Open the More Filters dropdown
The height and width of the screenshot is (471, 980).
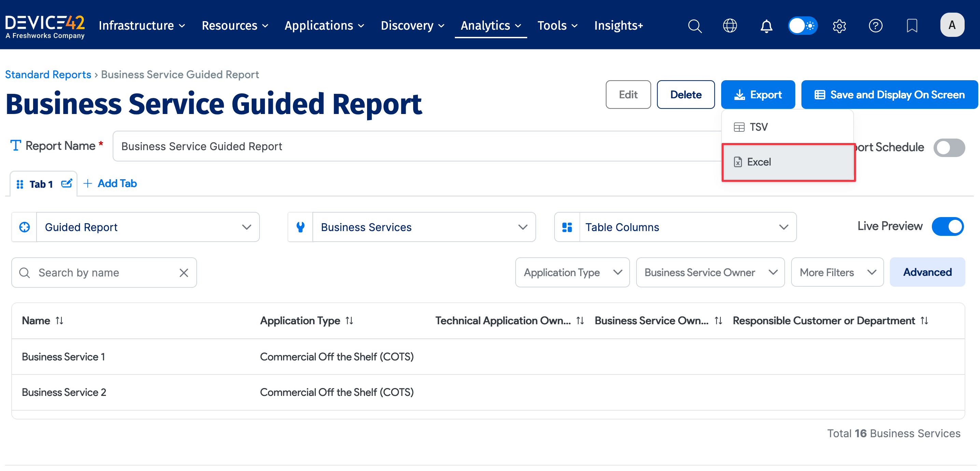(837, 272)
